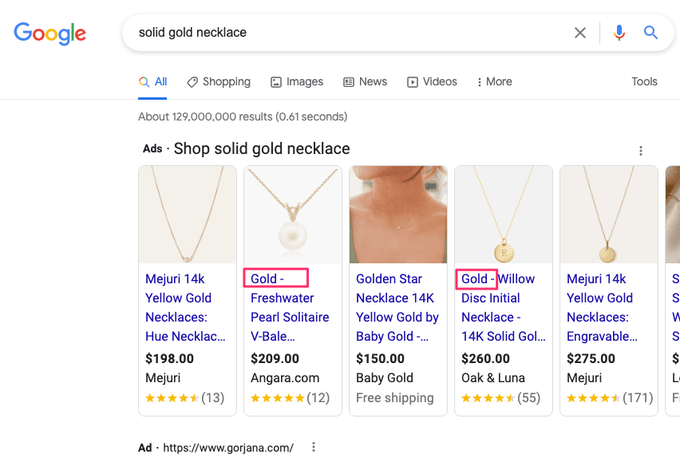Click the Mejuri engravable disc necklace image
The width and height of the screenshot is (680, 462).
[608, 214]
